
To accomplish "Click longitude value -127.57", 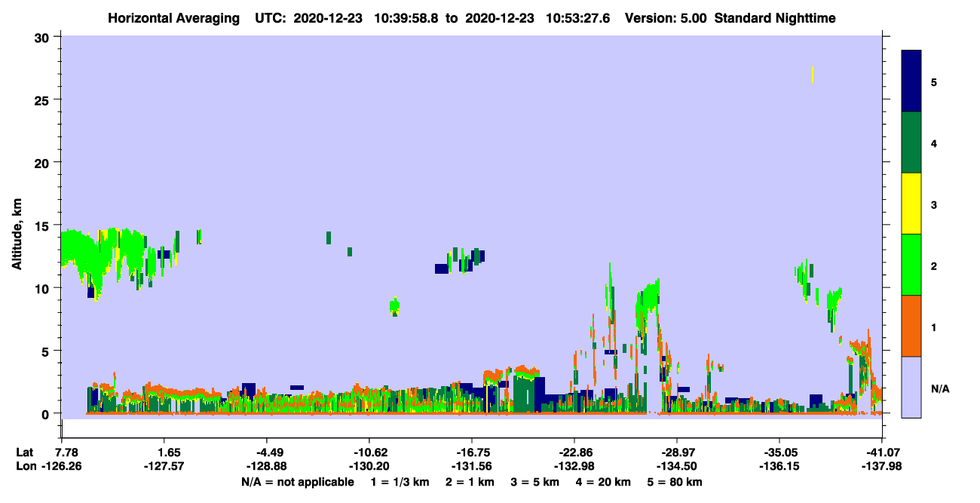I will coord(165,466).
